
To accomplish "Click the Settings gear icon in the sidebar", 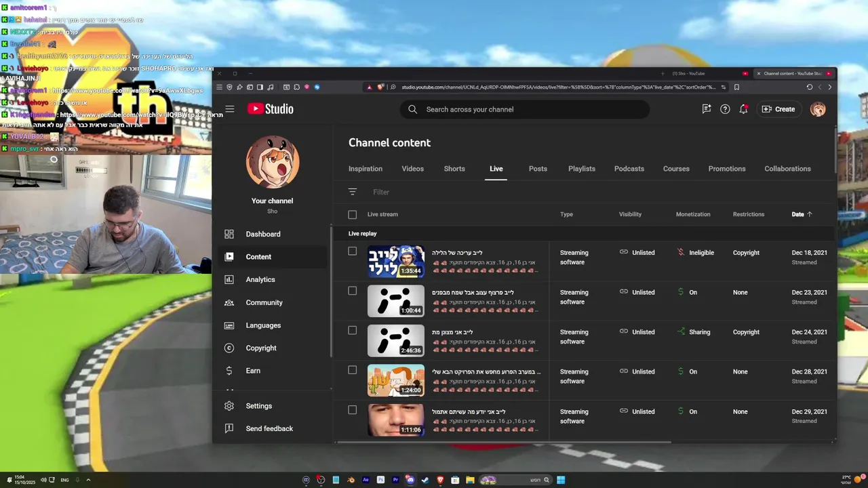I will pos(229,406).
